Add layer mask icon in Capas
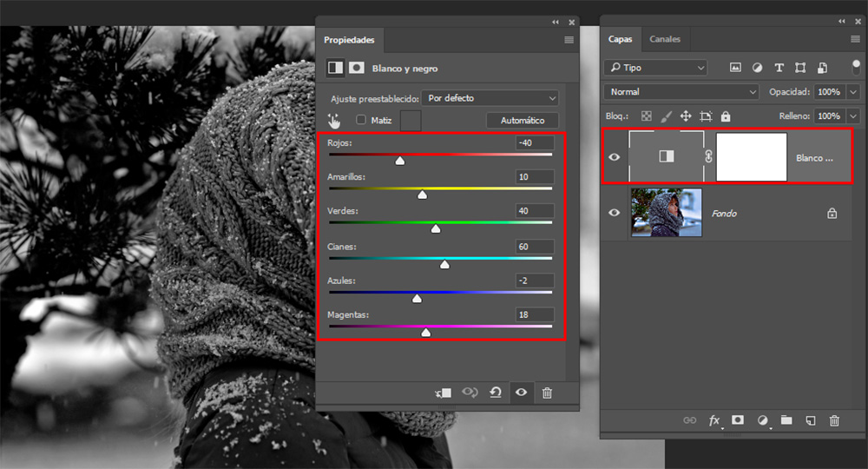This screenshot has width=868, height=469. [x=738, y=420]
